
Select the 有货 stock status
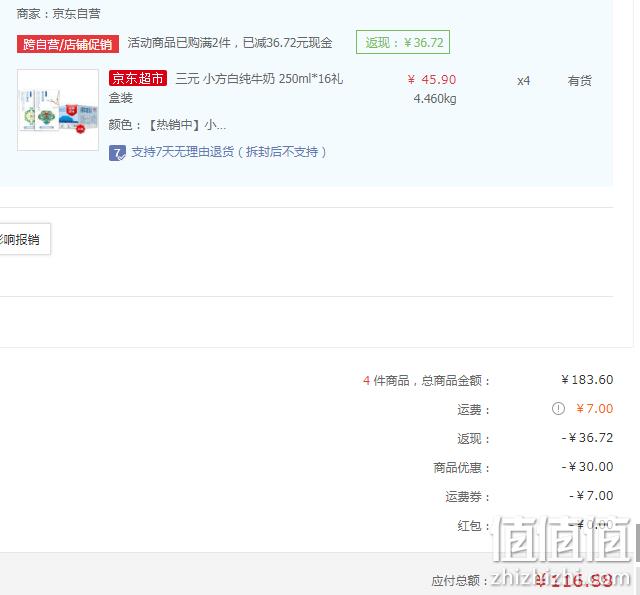579,81
